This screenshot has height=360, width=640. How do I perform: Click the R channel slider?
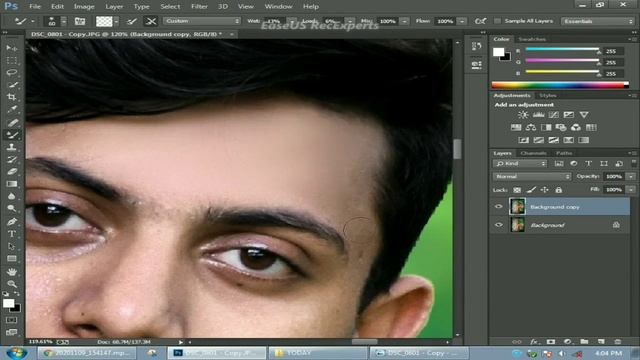tap(562, 49)
